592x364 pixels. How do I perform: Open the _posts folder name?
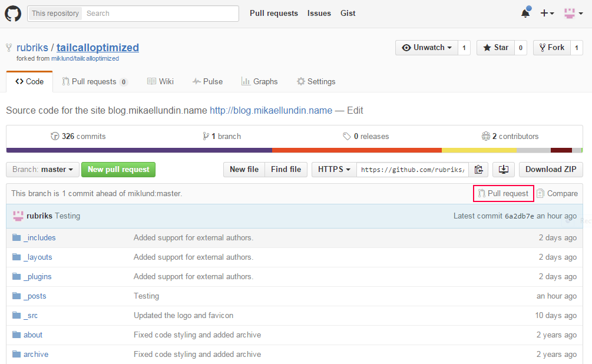pos(35,296)
